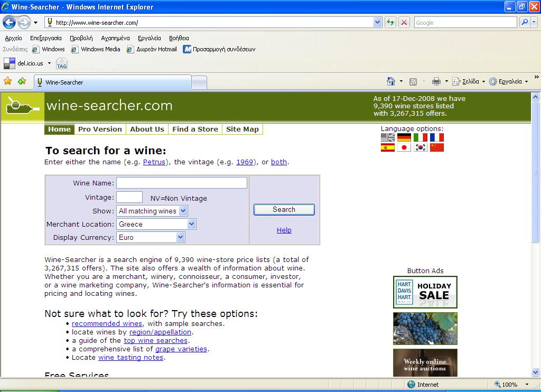Open the Σελίδα command bar menu
541x392 pixels.
pos(469,82)
